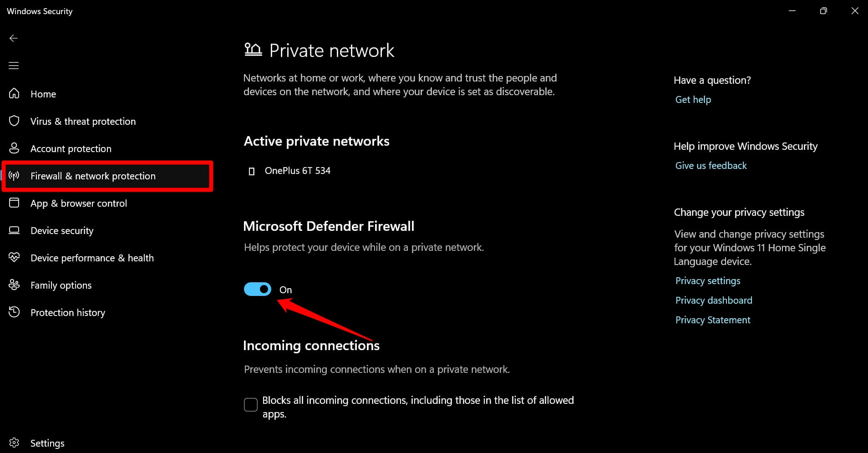Open App & browser control icon
Screen dimensions: 868x453
pos(14,203)
